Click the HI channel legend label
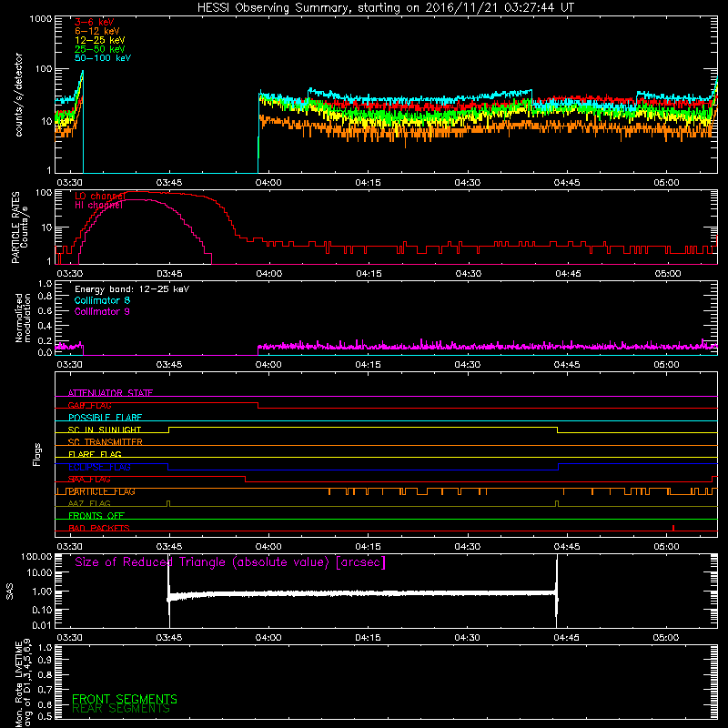 tap(98, 205)
